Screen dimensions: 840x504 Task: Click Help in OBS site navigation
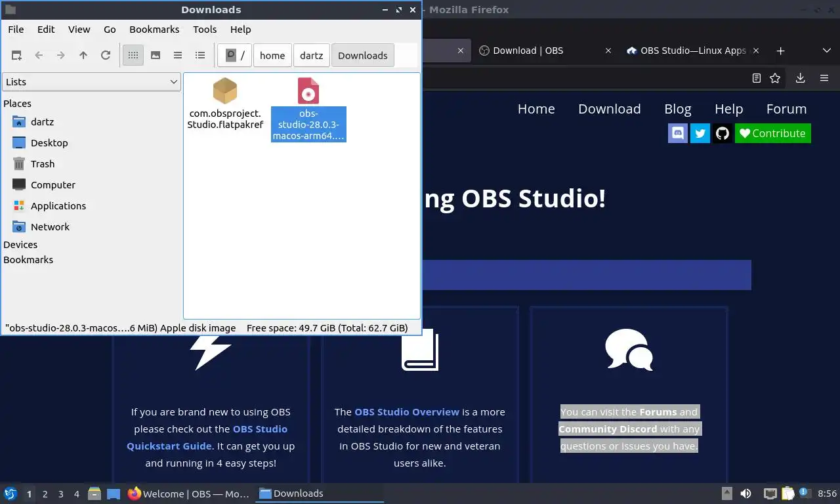[728, 109]
